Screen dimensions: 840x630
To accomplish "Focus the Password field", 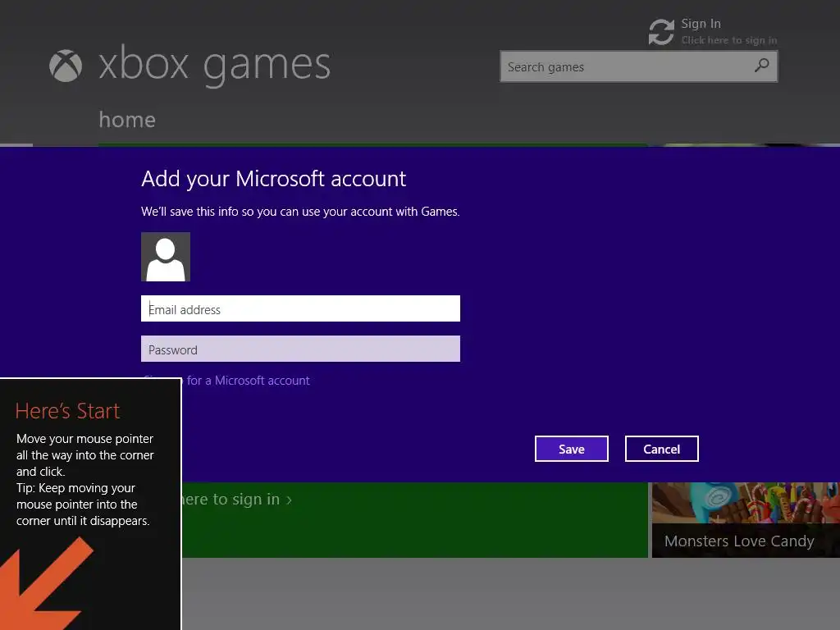I will point(300,349).
